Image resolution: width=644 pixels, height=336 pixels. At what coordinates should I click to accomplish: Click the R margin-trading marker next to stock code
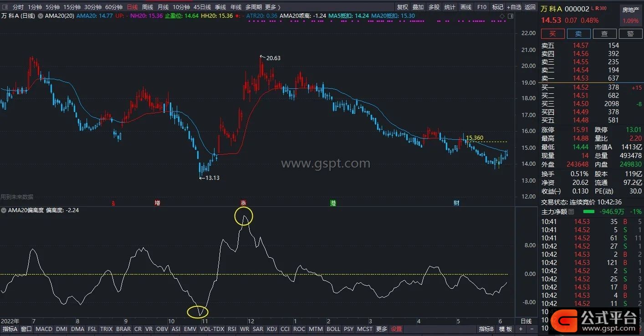(597, 8)
